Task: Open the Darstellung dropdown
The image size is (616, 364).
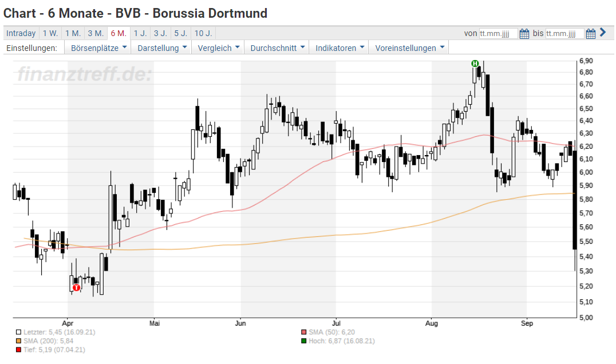Action: 161,48
